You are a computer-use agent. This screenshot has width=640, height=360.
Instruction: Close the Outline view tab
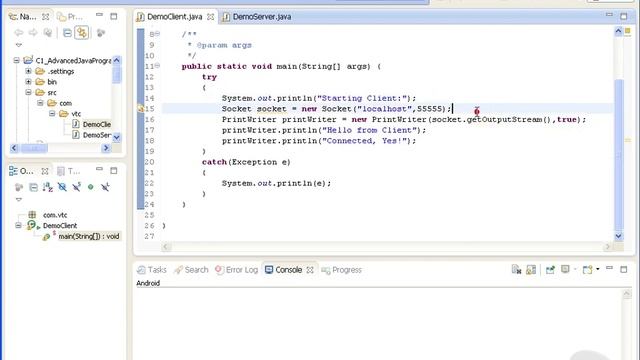pos(45,171)
